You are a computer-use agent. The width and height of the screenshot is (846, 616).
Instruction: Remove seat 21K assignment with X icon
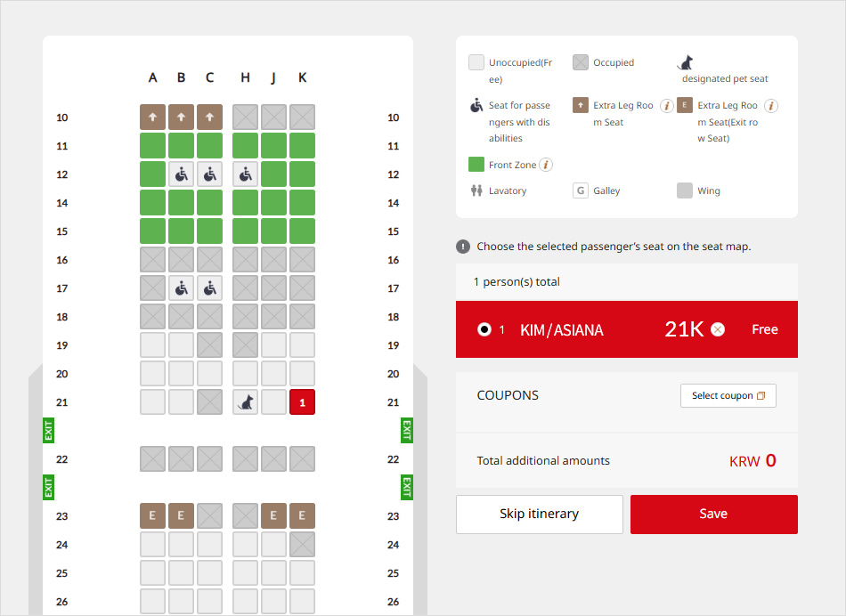[718, 329]
